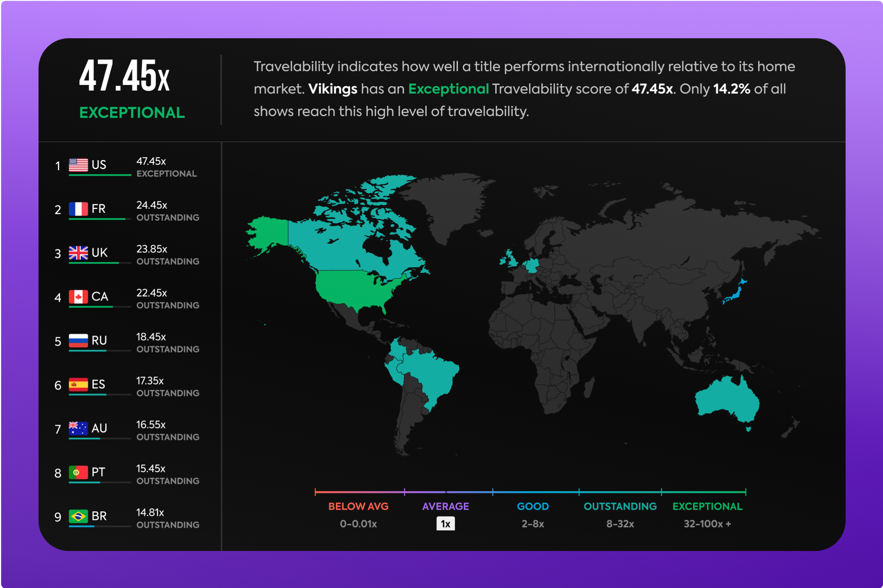The width and height of the screenshot is (883, 588).
Task: Click the EXCEPTIONAL 32-100x legend label
Action: tap(708, 506)
